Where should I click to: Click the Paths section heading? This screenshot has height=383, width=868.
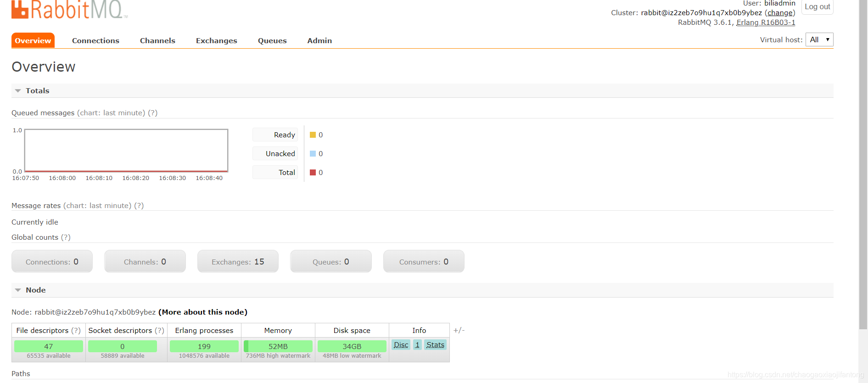pos(21,374)
